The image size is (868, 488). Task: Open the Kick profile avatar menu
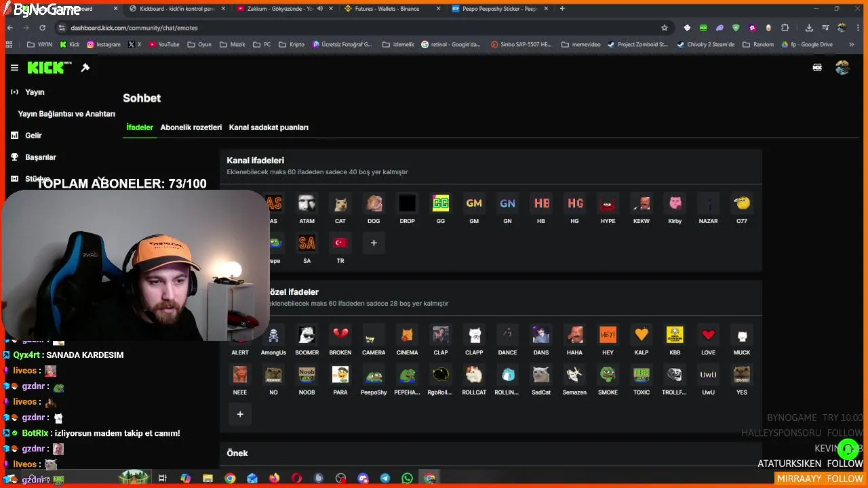tap(842, 68)
